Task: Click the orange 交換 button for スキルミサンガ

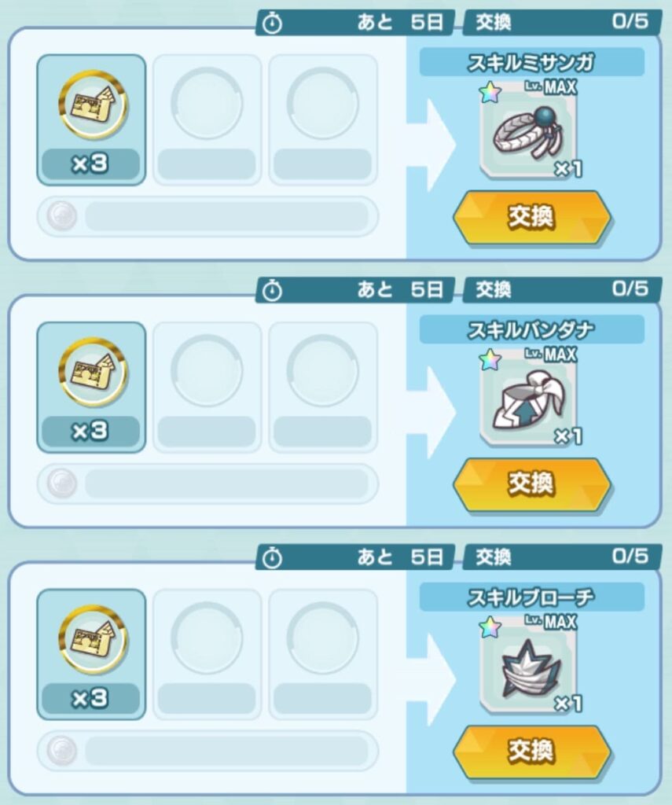Action: pyautogui.click(x=531, y=217)
